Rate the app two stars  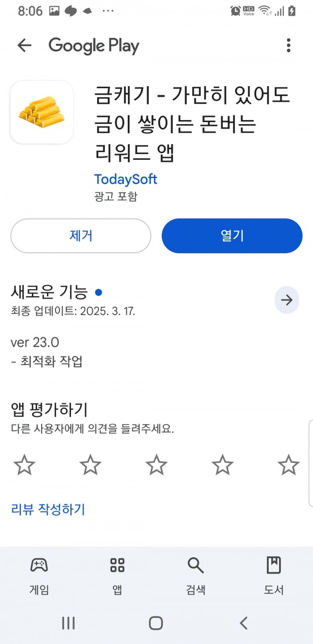click(90, 464)
